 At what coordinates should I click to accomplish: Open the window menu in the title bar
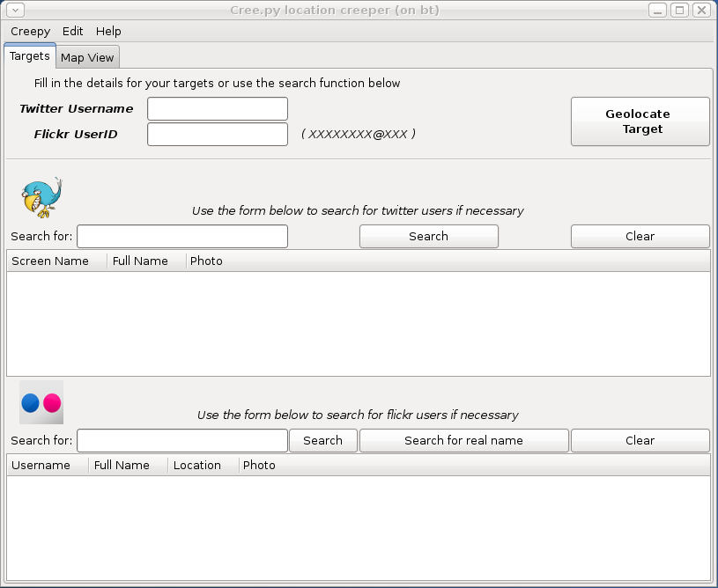(x=14, y=11)
